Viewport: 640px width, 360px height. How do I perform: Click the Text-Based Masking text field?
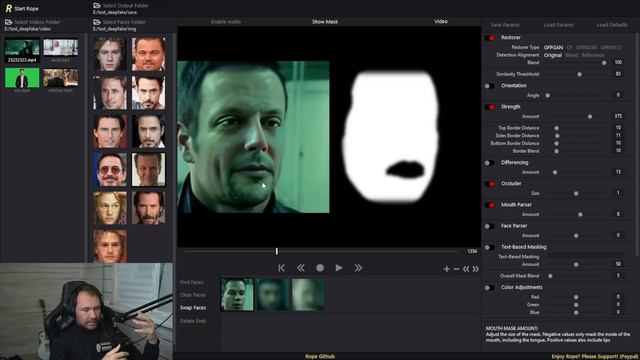click(x=584, y=256)
